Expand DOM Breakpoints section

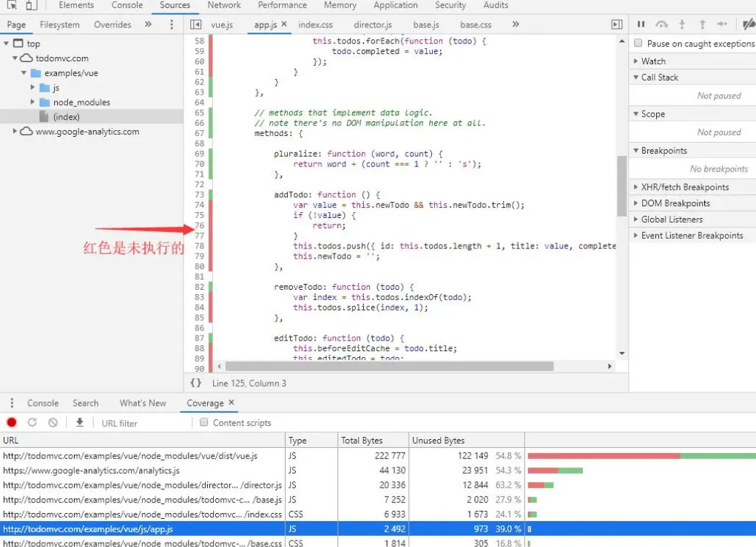coord(692,203)
